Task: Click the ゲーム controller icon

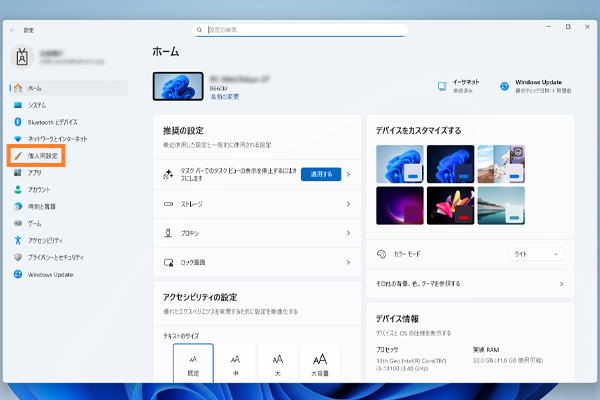Action: point(18,223)
